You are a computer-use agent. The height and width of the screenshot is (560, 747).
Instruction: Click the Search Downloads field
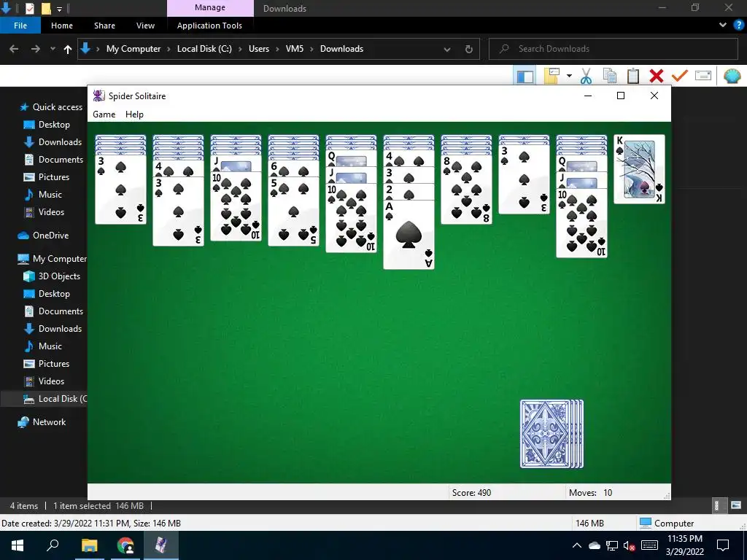click(613, 49)
